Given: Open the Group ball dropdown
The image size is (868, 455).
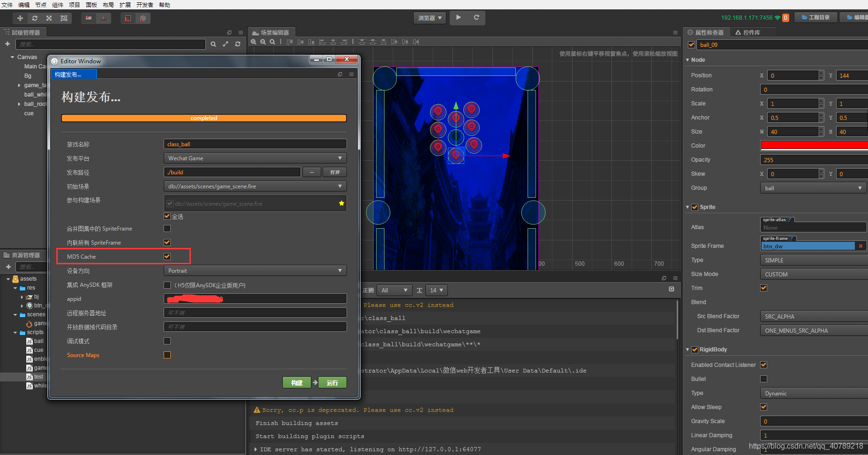Looking at the screenshot, I should (x=813, y=188).
